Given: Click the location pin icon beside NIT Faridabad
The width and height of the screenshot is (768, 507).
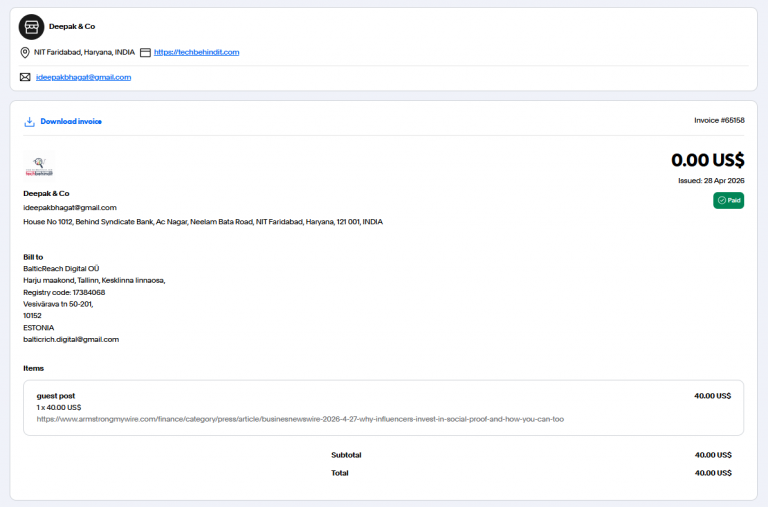Looking at the screenshot, I should tap(25, 52).
